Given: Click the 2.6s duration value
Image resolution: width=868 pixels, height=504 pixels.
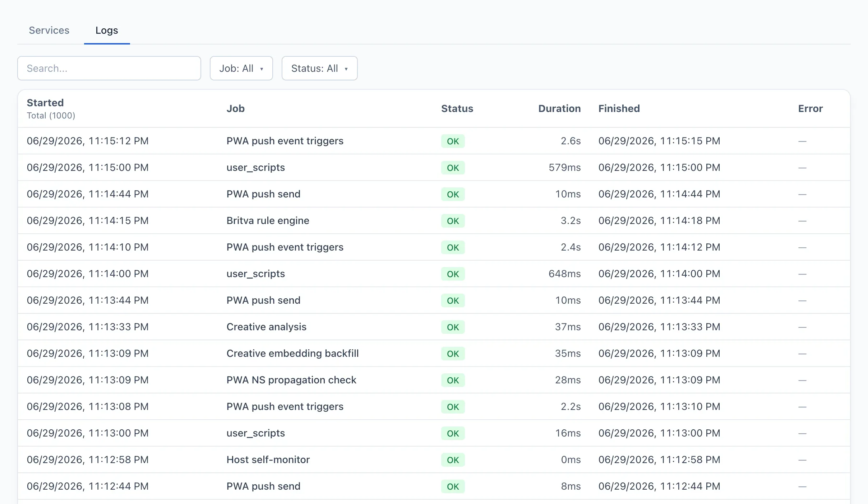Looking at the screenshot, I should (571, 141).
